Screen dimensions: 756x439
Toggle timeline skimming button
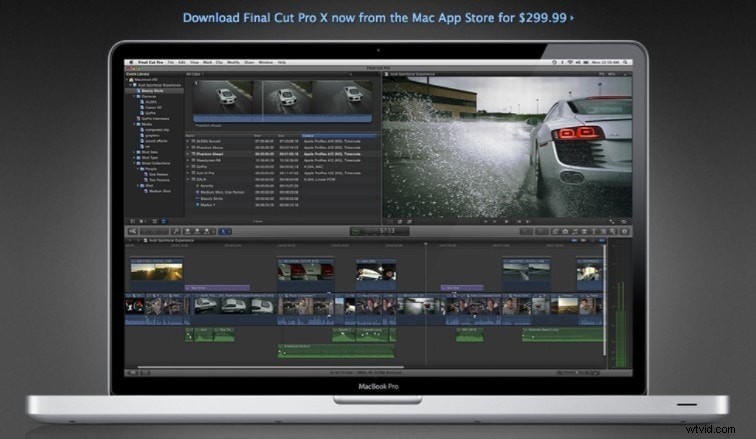574,240
